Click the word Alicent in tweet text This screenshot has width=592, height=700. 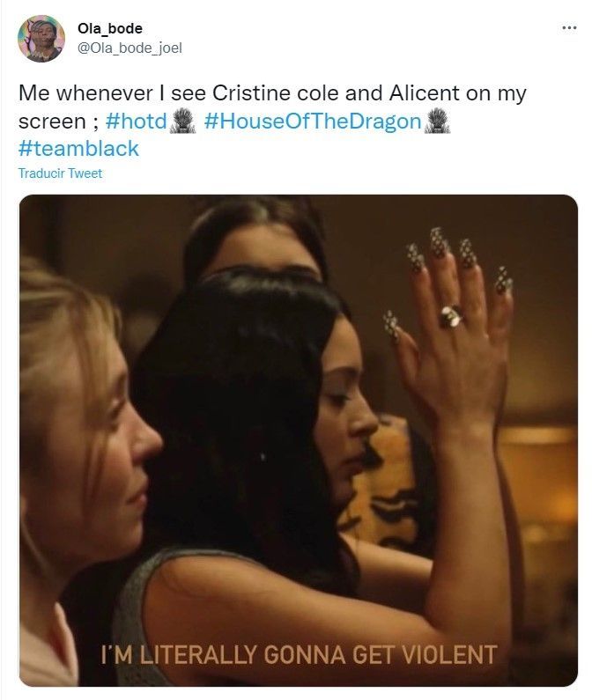click(424, 93)
